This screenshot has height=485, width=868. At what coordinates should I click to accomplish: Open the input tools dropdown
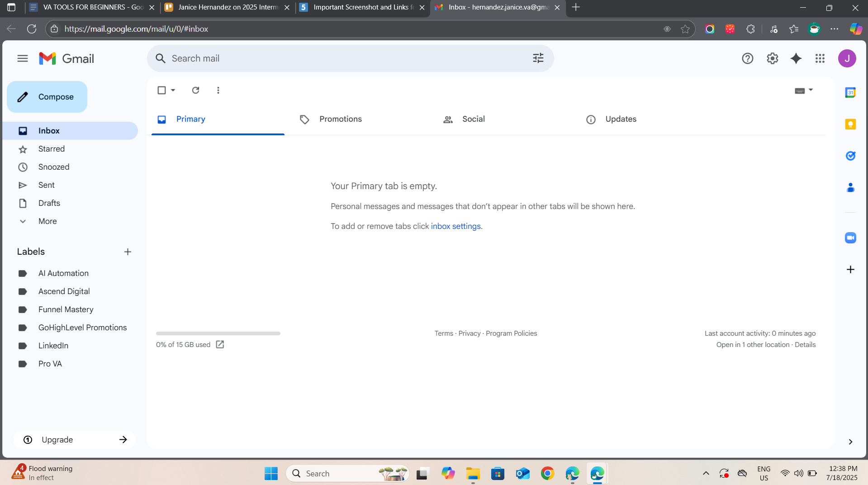point(804,90)
